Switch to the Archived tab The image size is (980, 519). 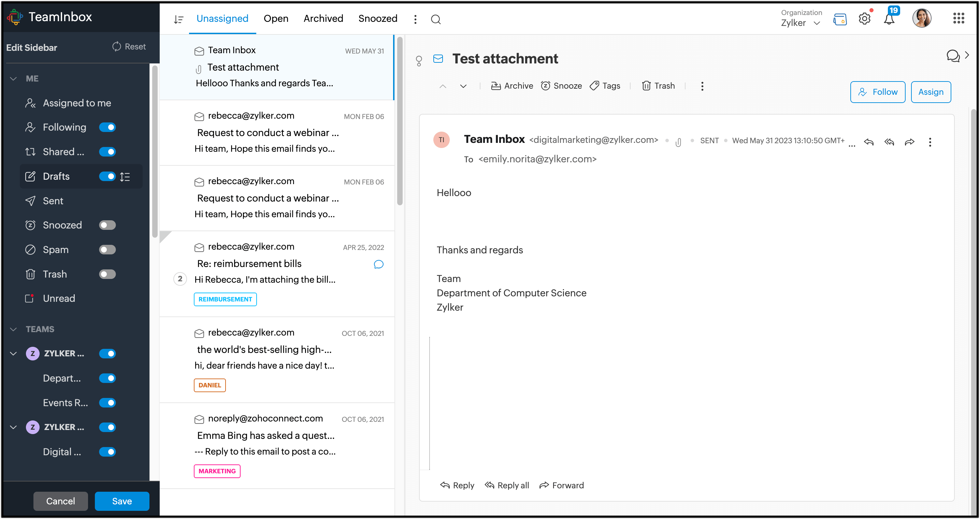tap(323, 19)
